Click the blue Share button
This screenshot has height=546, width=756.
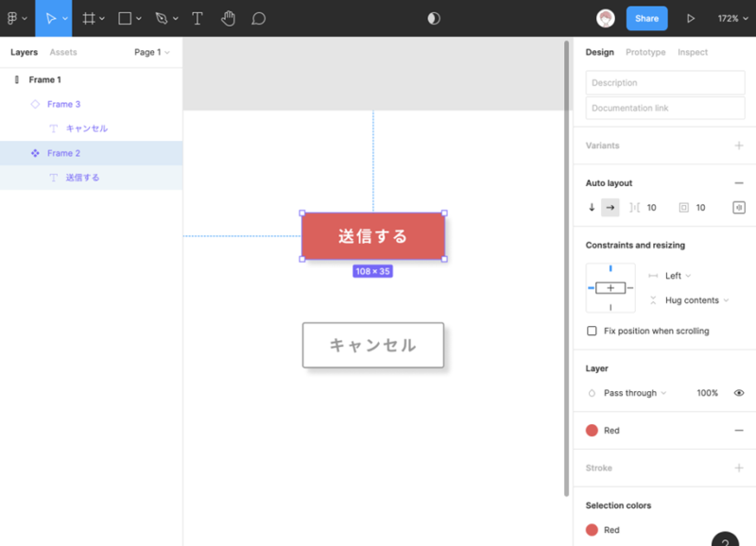[646, 18]
